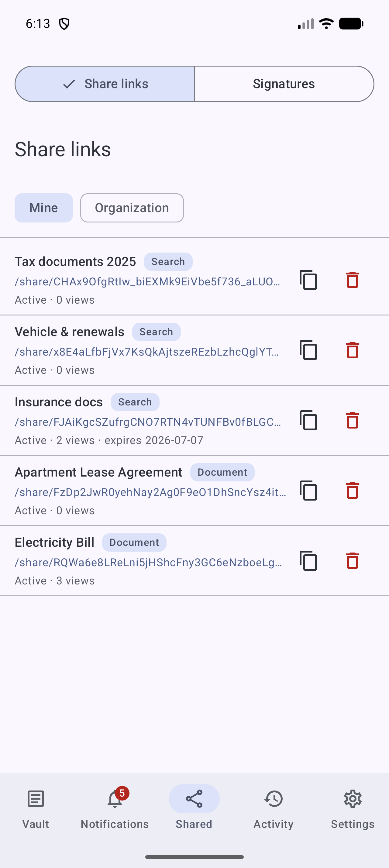
Task: Open the /share/FzDp2JwR0yeh link URL
Action: tap(150, 492)
